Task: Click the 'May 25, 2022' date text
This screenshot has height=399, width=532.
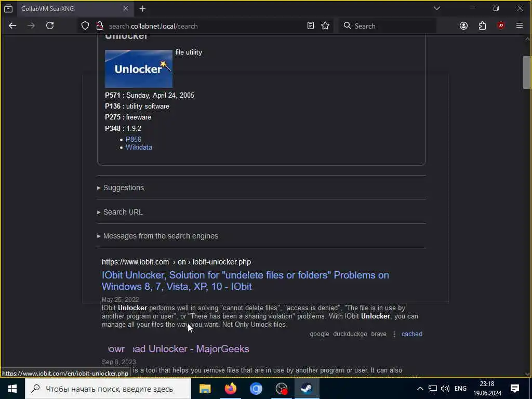Action: point(121,300)
